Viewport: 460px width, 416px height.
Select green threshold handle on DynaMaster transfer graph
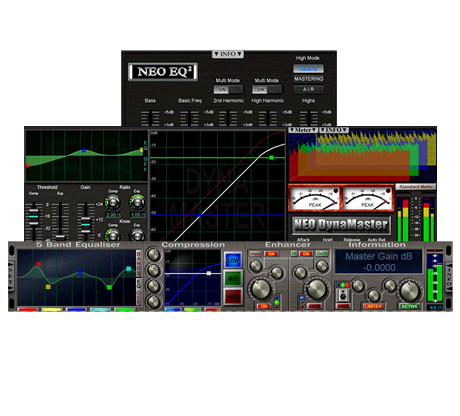pyautogui.click(x=271, y=157)
